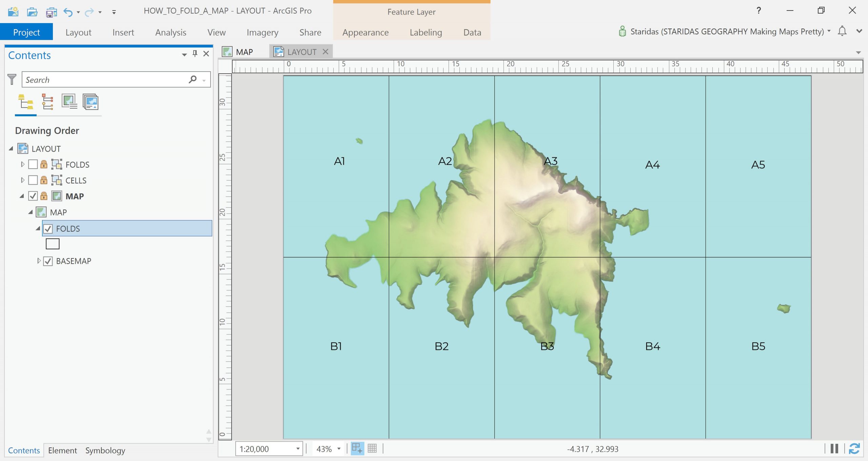Enable the FOLDS group element checkbox

pos(33,165)
